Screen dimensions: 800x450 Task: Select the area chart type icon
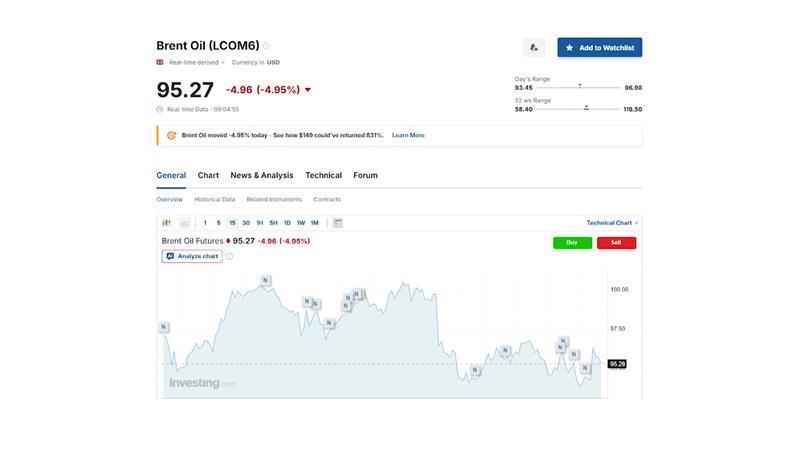click(185, 223)
